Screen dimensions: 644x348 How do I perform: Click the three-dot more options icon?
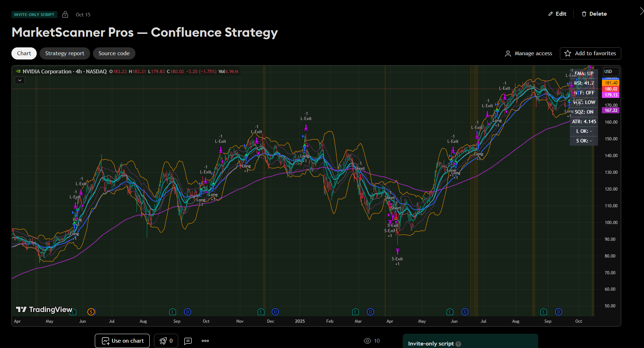(205, 341)
